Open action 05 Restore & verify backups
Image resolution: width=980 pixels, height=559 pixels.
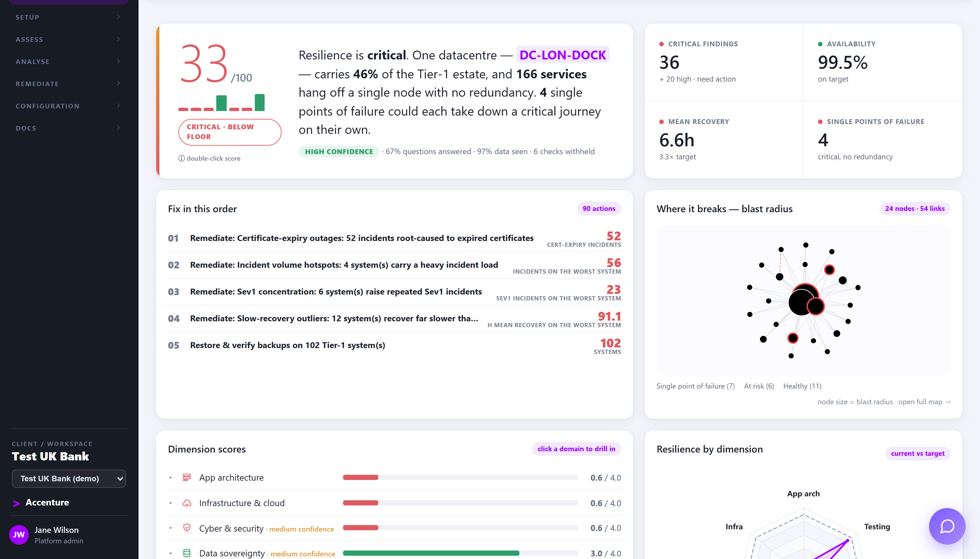click(394, 345)
